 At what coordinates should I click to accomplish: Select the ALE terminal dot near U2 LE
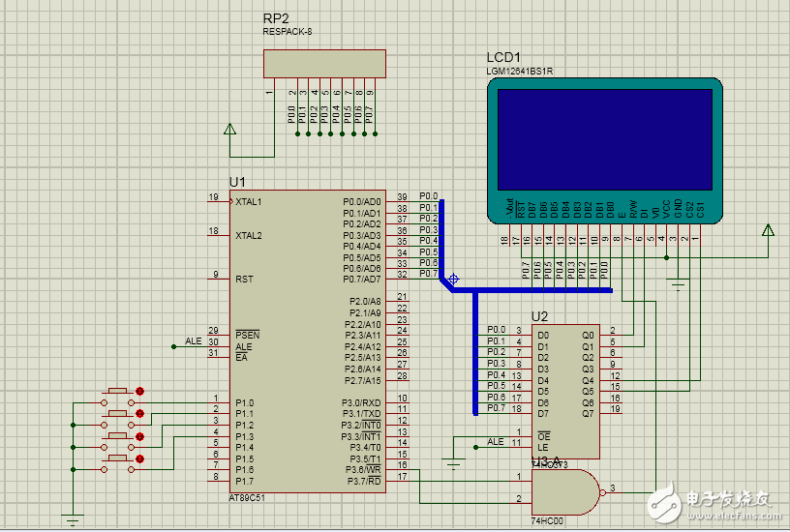click(x=475, y=447)
